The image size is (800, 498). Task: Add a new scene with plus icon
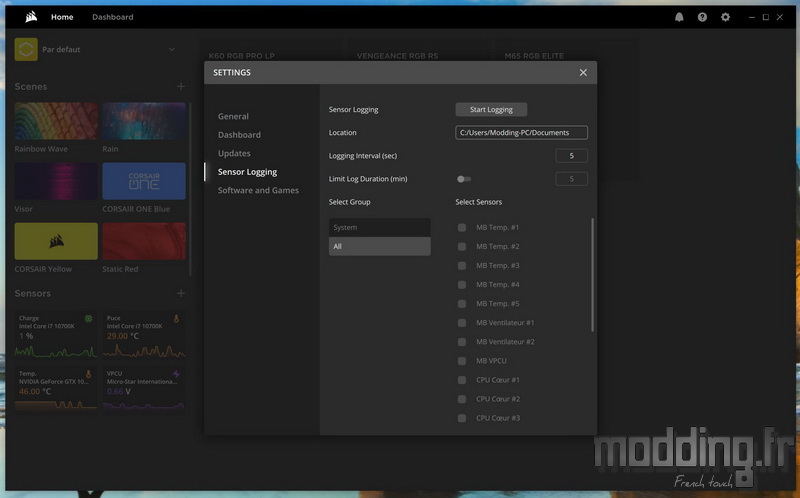(181, 86)
